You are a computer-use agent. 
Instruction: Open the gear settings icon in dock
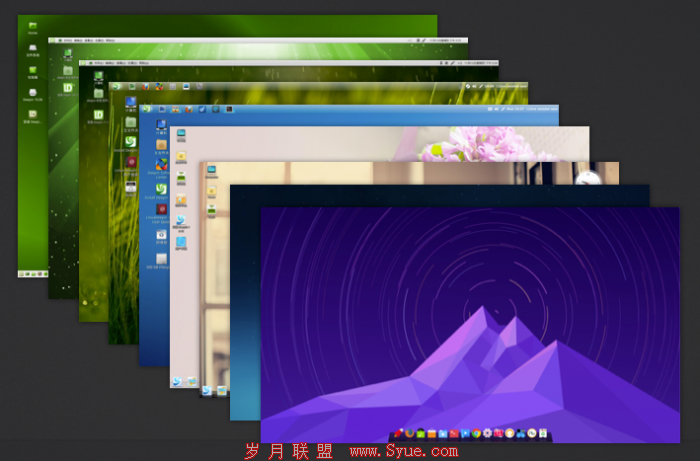point(488,433)
